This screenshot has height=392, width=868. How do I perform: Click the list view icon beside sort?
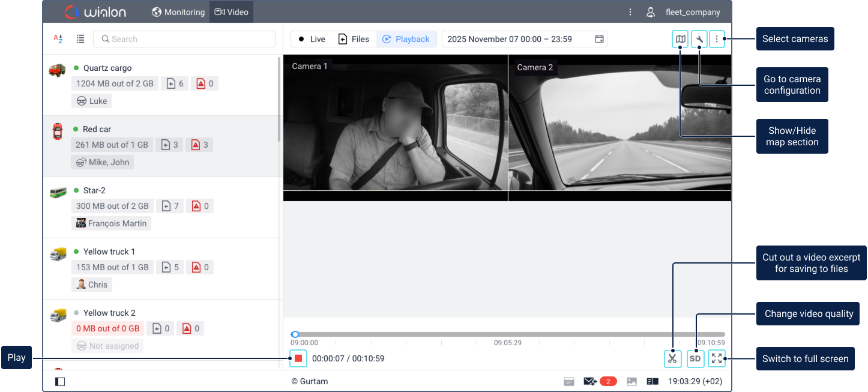coord(80,39)
